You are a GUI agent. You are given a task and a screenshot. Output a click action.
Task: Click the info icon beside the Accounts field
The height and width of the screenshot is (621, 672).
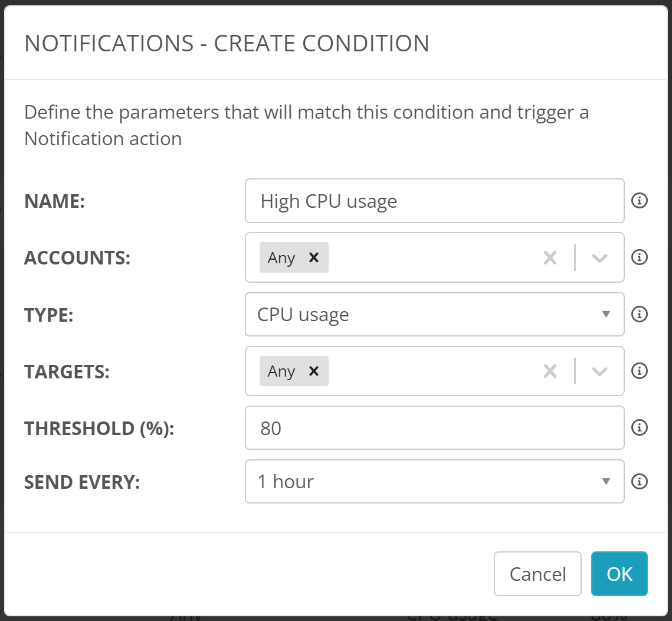(x=640, y=257)
